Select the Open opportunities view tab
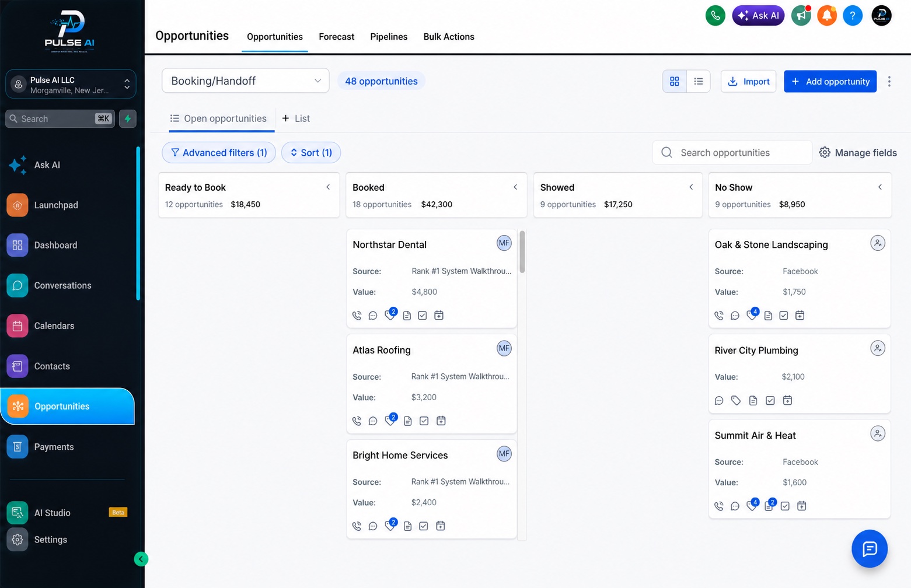 (218, 118)
